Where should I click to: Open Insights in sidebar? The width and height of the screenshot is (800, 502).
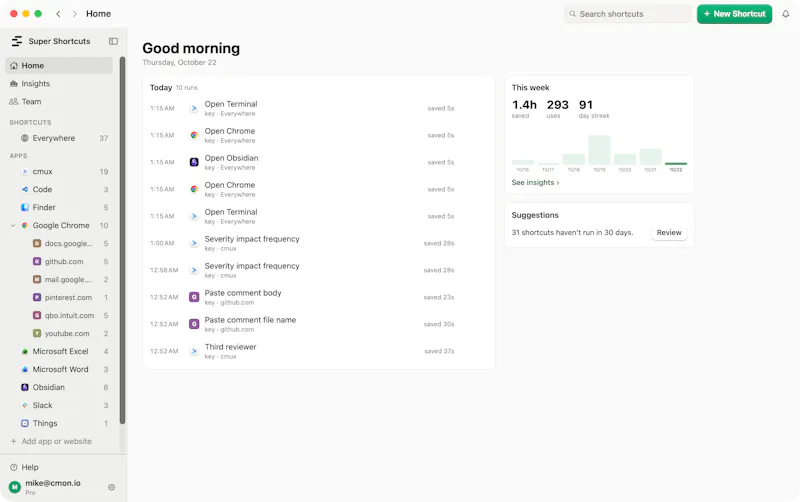pyautogui.click(x=59, y=84)
